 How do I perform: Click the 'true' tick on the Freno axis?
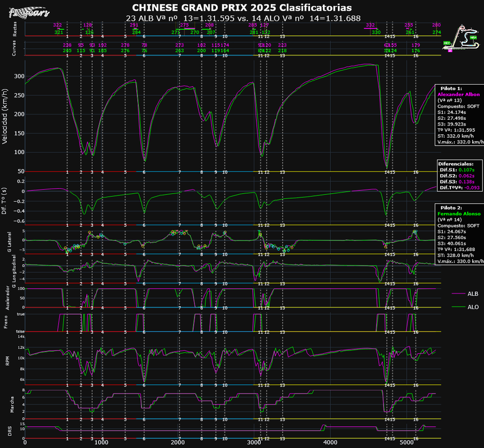pos(21,314)
